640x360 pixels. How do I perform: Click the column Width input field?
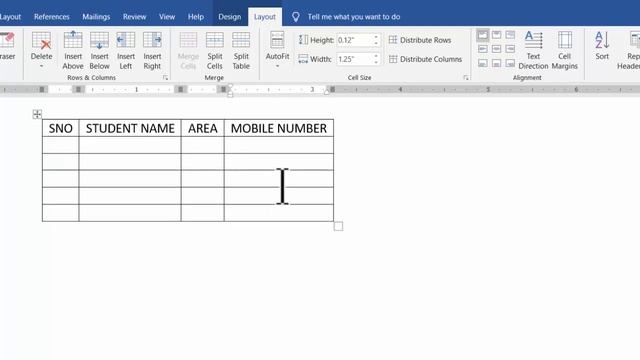coord(355,59)
